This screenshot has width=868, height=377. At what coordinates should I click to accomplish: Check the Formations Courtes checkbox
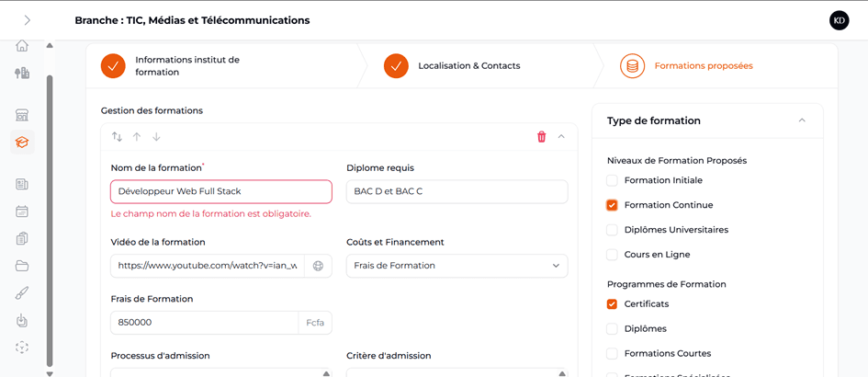[612, 354]
